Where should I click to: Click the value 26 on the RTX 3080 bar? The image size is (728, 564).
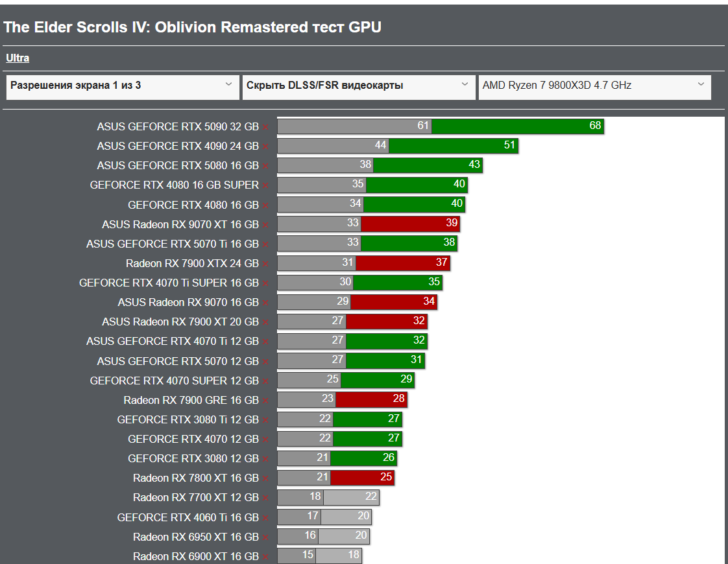click(389, 457)
